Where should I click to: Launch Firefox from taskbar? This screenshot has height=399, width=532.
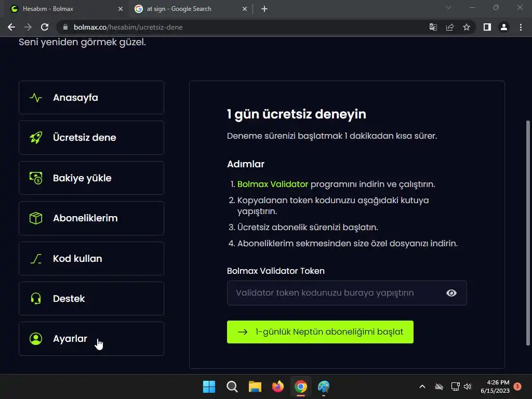[278, 387]
